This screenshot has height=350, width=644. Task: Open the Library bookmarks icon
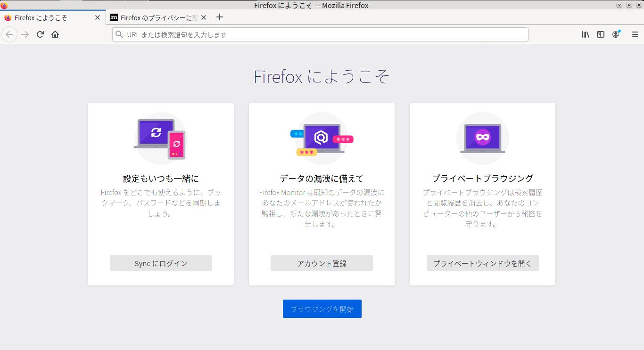pos(586,34)
